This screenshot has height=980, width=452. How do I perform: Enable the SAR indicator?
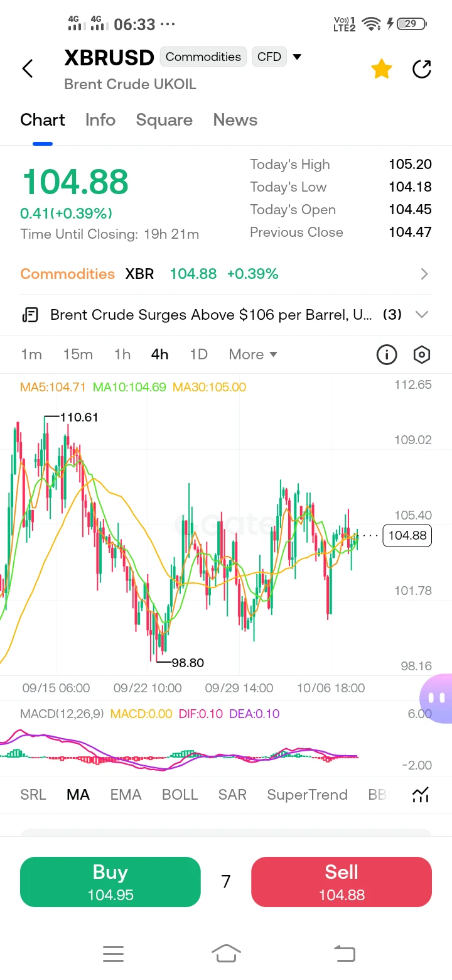pyautogui.click(x=232, y=795)
